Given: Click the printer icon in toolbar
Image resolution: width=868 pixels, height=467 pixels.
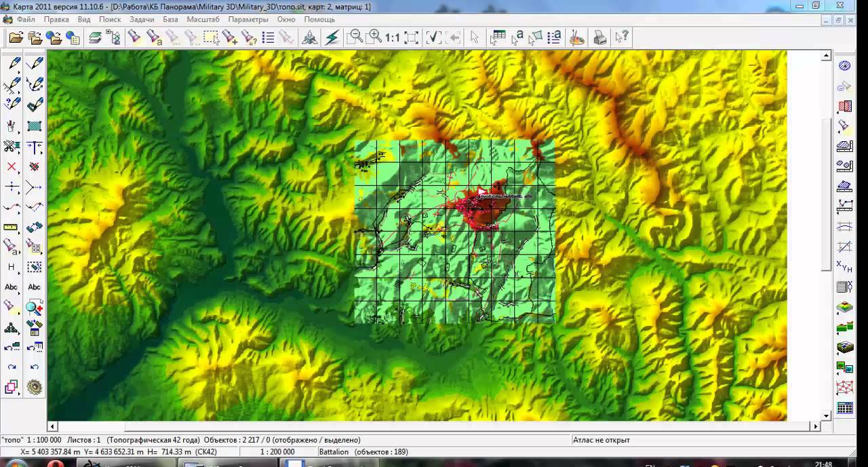Looking at the screenshot, I should click(x=599, y=37).
